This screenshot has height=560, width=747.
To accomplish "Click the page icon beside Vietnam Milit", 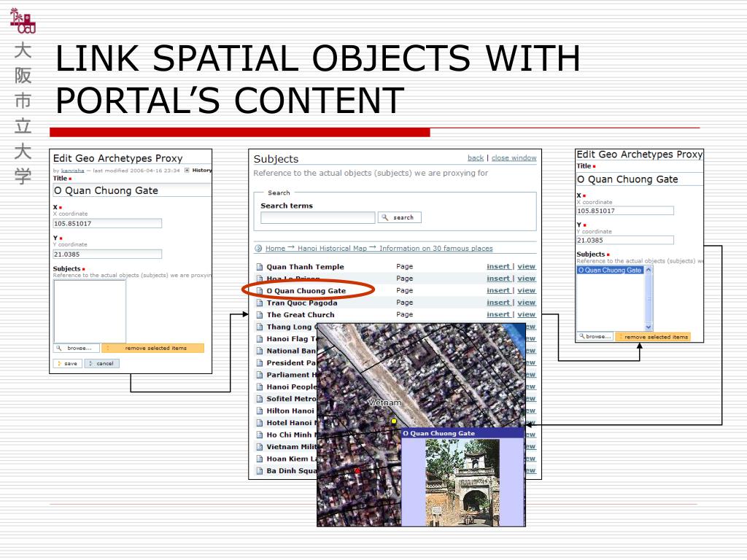I will click(x=260, y=447).
